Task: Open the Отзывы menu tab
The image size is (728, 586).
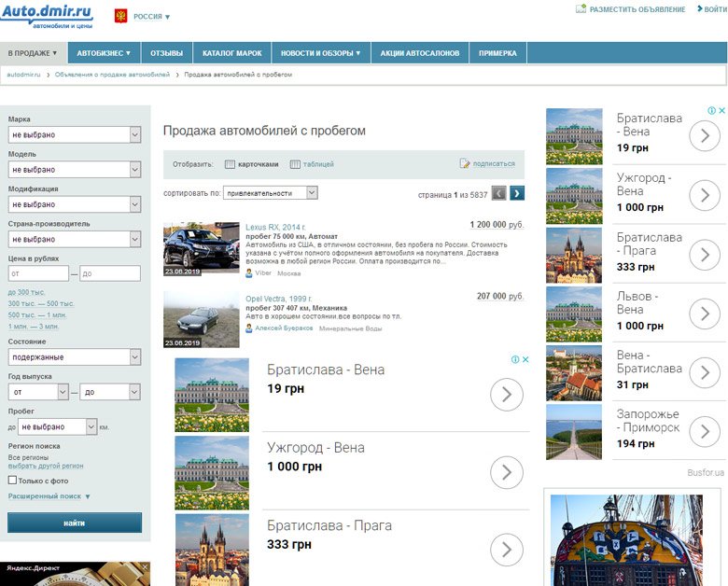Action: (167, 53)
